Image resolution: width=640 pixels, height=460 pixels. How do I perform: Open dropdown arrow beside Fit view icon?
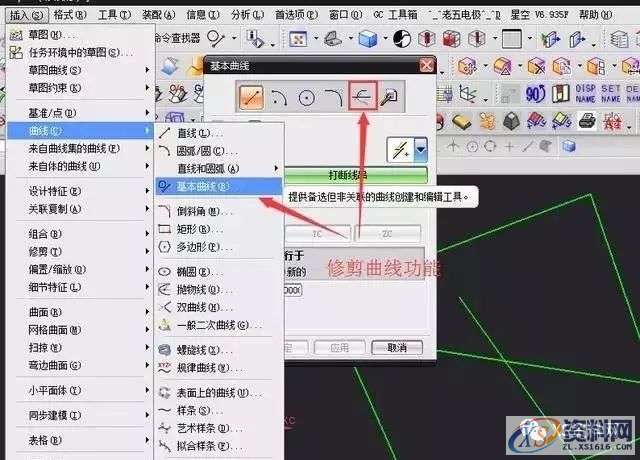point(316,39)
